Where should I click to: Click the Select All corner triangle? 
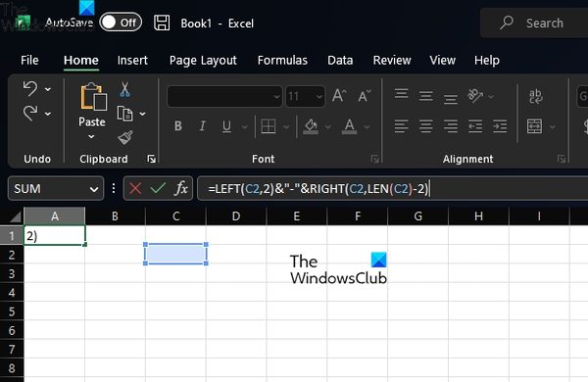coord(16,216)
